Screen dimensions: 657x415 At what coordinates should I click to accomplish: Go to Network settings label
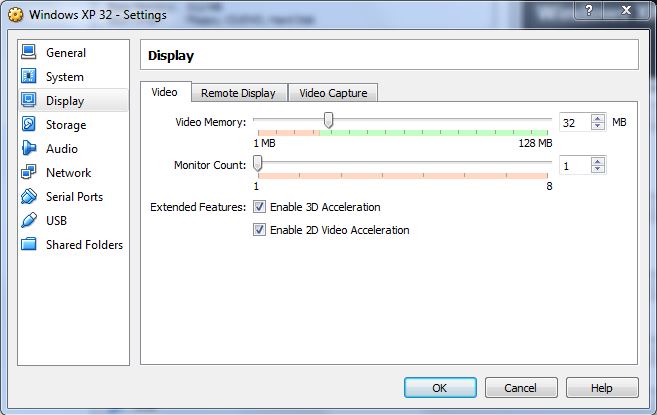(x=68, y=172)
